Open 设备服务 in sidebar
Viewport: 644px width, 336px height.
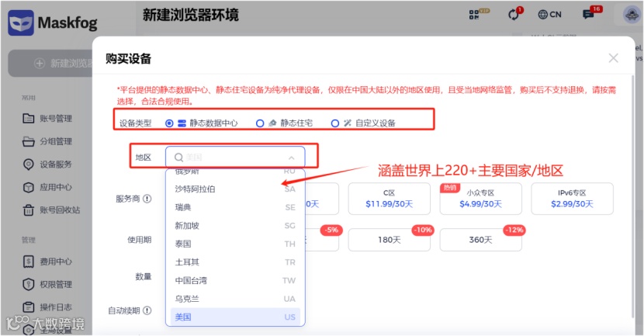pos(56,165)
